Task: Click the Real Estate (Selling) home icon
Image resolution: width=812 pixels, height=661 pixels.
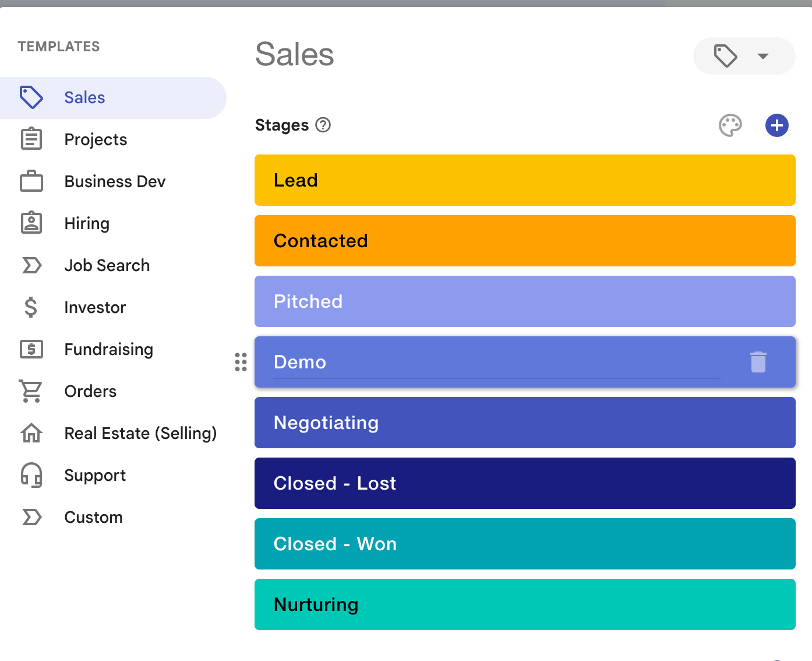Action: (x=31, y=433)
